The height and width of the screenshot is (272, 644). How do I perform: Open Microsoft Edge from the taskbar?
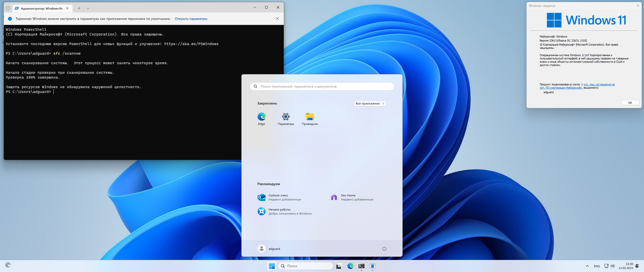[350, 266]
